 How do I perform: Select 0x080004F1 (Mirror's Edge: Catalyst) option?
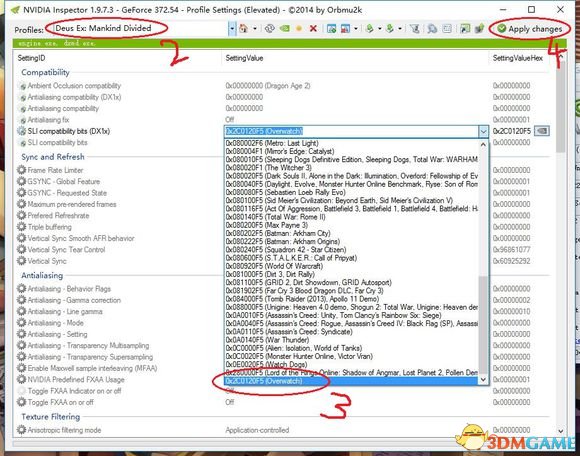click(351, 151)
